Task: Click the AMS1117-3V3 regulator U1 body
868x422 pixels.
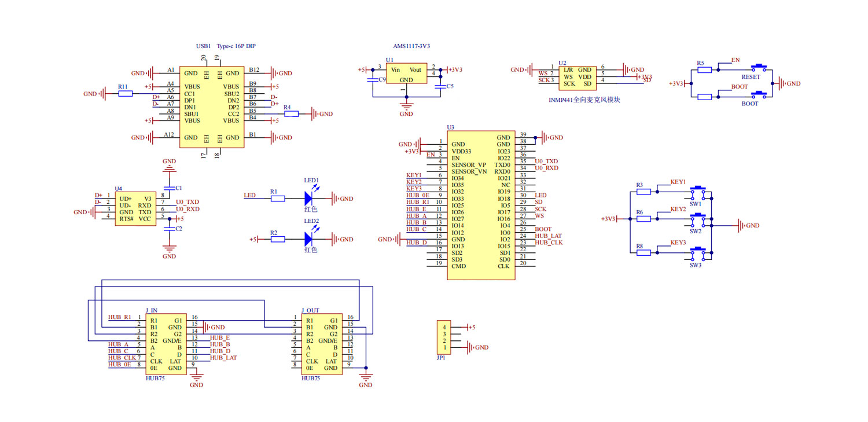Action: coord(407,74)
